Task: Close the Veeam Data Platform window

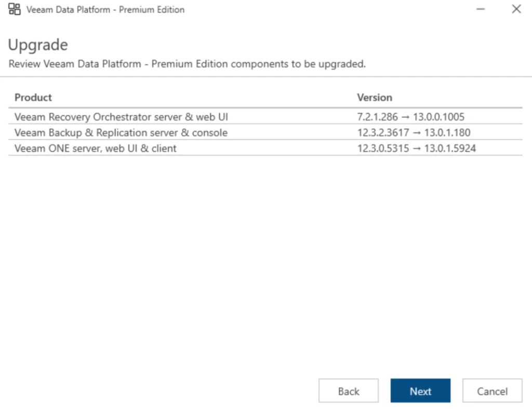Action: pos(516,9)
